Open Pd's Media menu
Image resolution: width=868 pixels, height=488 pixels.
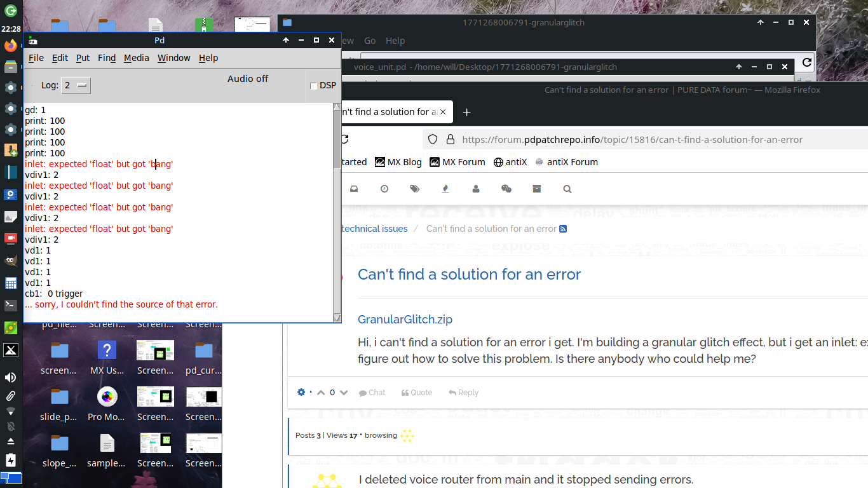136,58
